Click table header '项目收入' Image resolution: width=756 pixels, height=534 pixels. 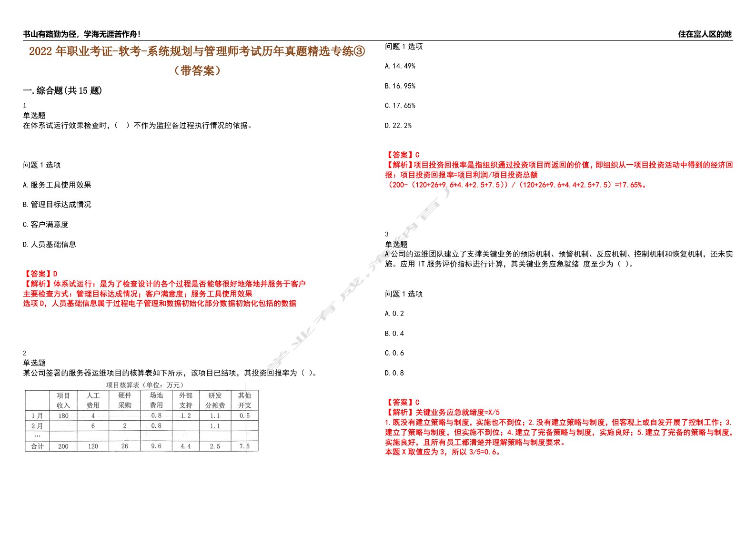pyautogui.click(x=63, y=400)
